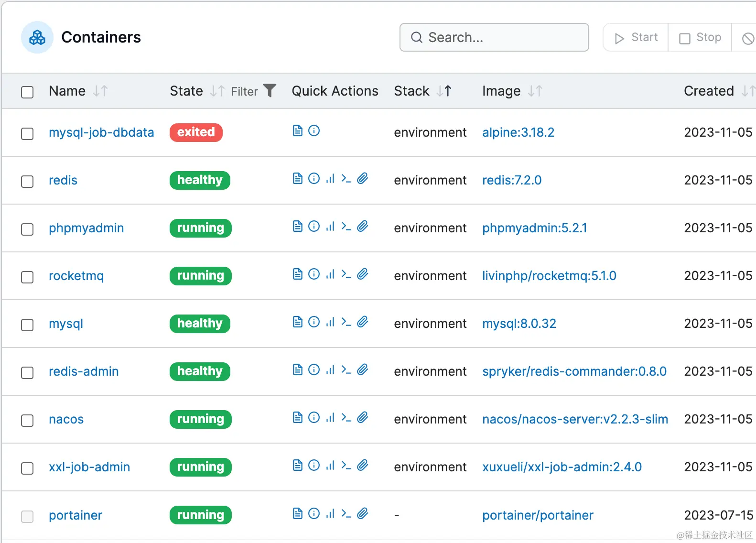Screen dimensions: 756x543
Task: Inspect icon for mysql container
Action: click(x=314, y=322)
